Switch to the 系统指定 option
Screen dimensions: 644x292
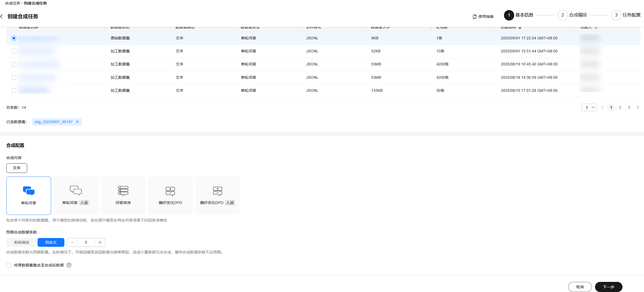22,242
